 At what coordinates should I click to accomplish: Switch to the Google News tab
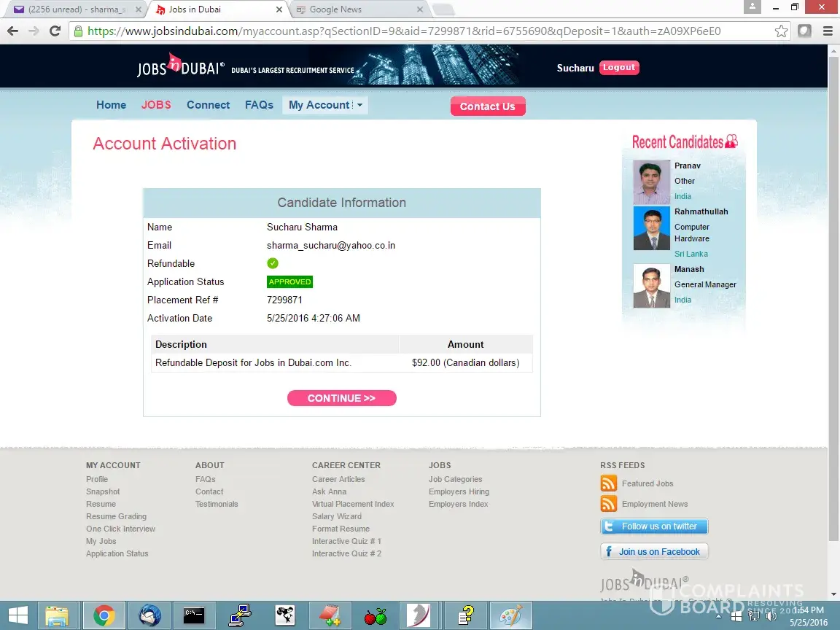357,9
